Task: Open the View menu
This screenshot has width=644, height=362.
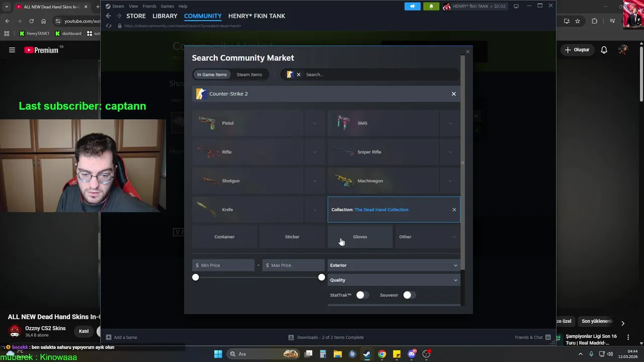Action: 133,7
